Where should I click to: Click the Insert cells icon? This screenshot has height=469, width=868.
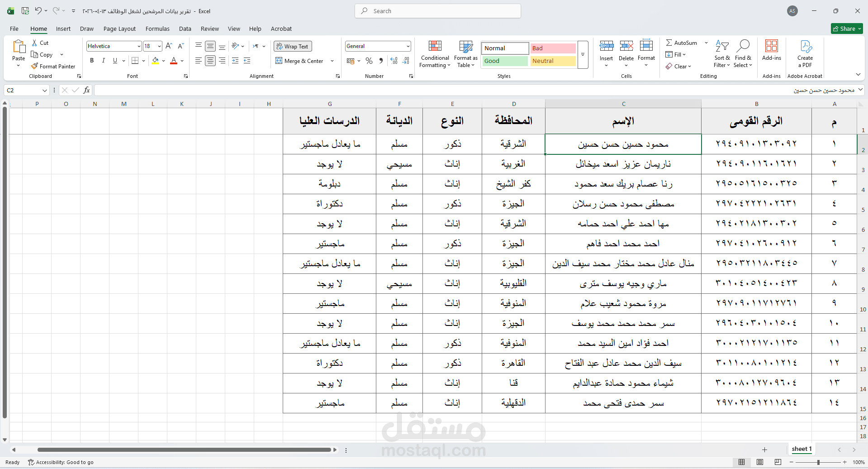coord(607,46)
